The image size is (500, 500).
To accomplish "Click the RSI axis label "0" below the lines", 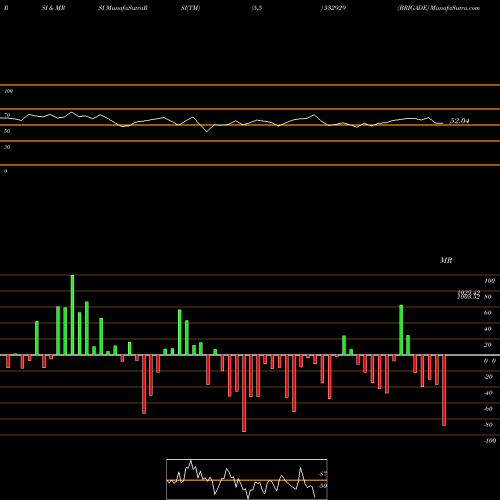I will click(5, 171).
